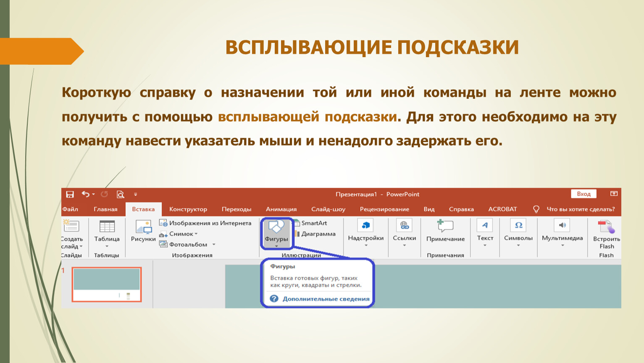The width and height of the screenshot is (644, 363).
Task: Click the Save icon in quick access toolbar
Action: [x=70, y=194]
